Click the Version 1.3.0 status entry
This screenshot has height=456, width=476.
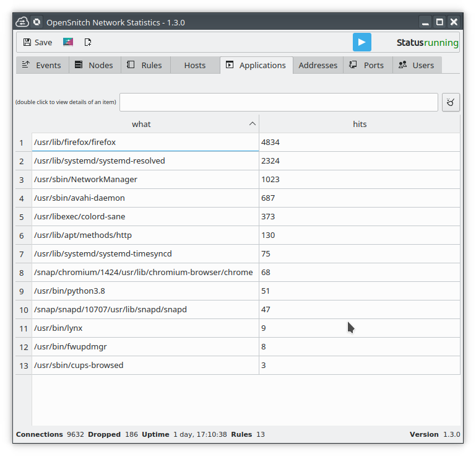(x=435, y=434)
